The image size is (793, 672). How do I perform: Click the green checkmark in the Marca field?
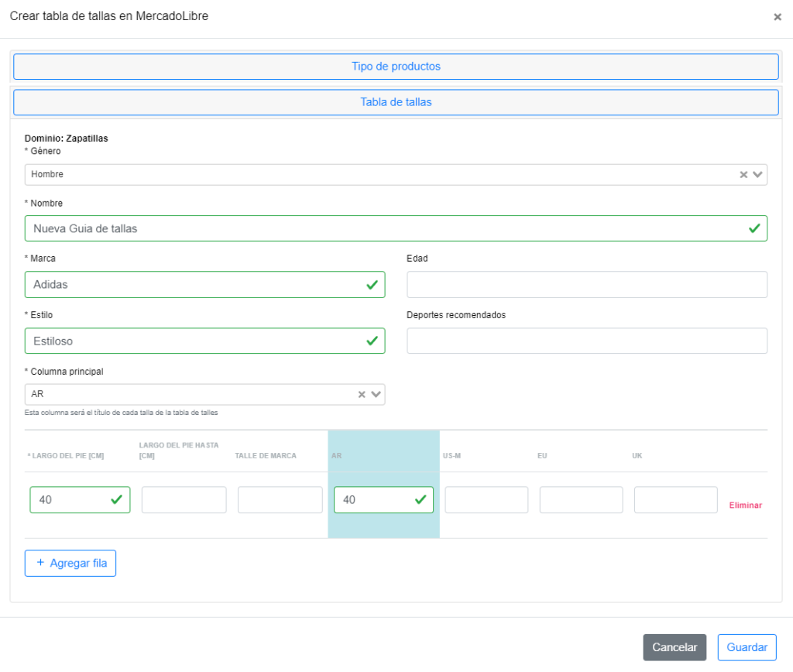(372, 285)
